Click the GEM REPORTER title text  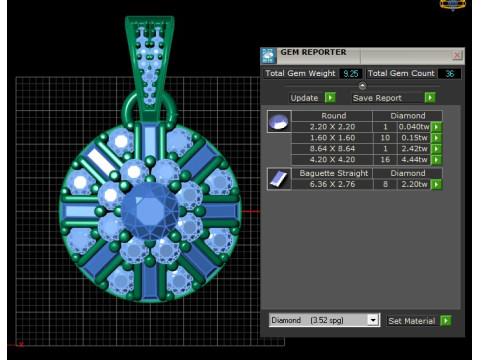click(x=313, y=52)
